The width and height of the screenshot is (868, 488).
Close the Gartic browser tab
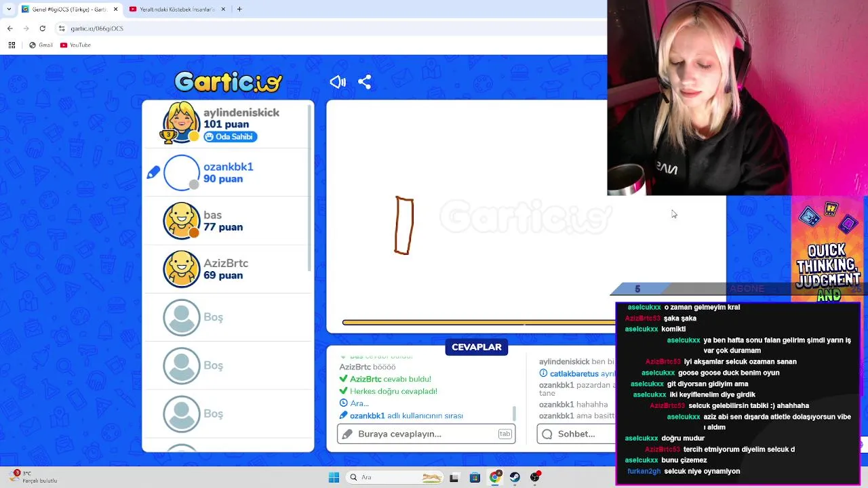click(115, 9)
